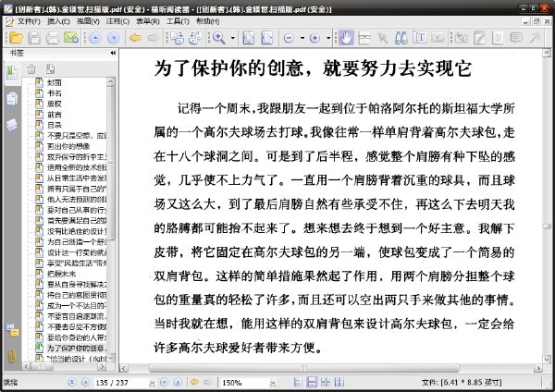This screenshot has width=555, height=392.
Task: Open the Layers panel icon in sidebar
Action: pyautogui.click(x=11, y=125)
